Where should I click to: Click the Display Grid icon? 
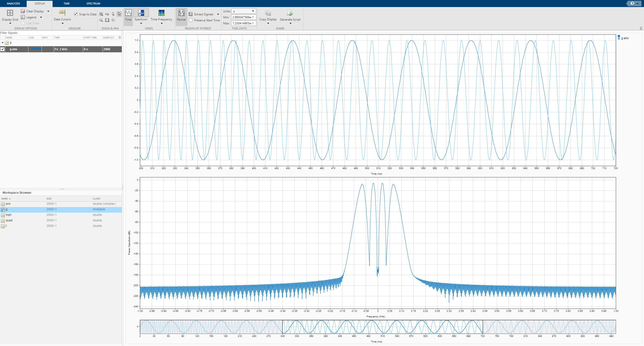coord(10,13)
